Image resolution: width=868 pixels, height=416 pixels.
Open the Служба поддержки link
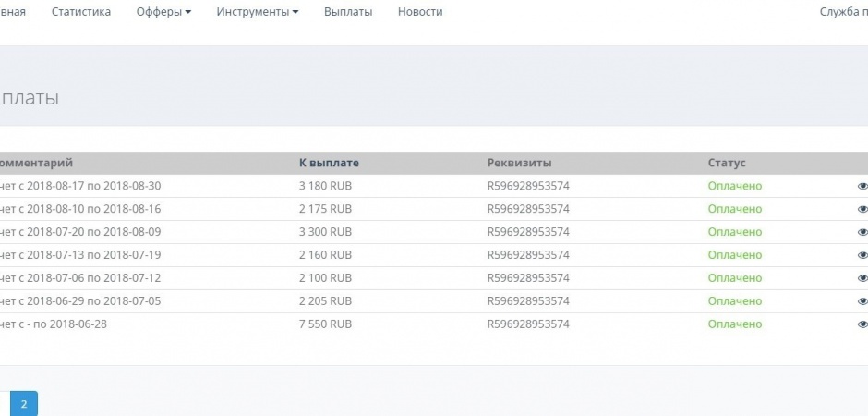click(844, 12)
